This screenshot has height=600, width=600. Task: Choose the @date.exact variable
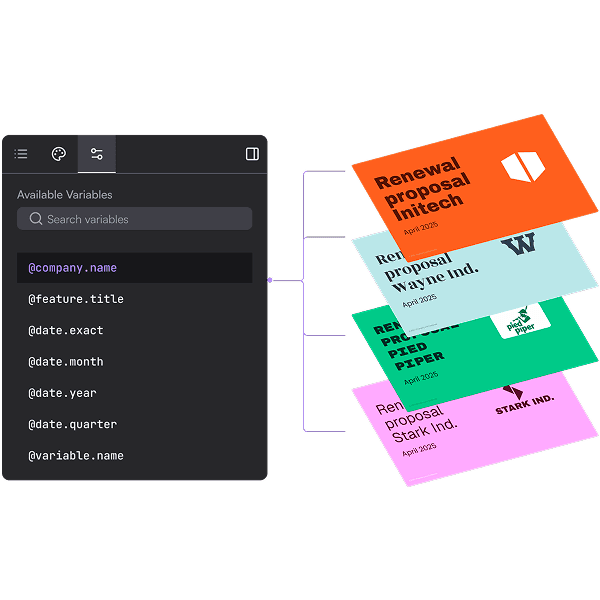tap(66, 331)
